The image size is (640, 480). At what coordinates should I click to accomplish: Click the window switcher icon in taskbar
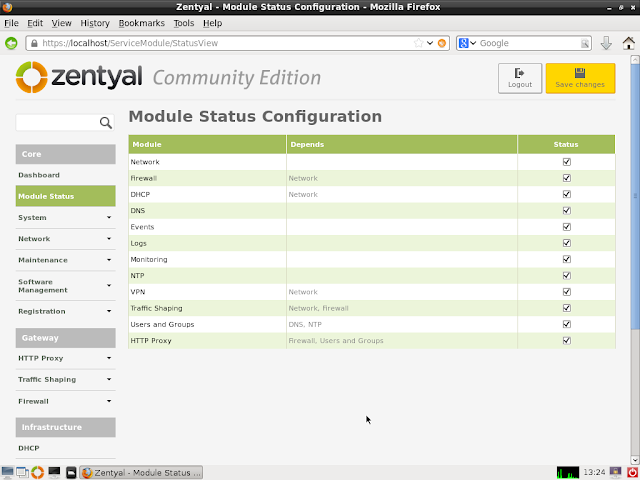[x=22, y=472]
